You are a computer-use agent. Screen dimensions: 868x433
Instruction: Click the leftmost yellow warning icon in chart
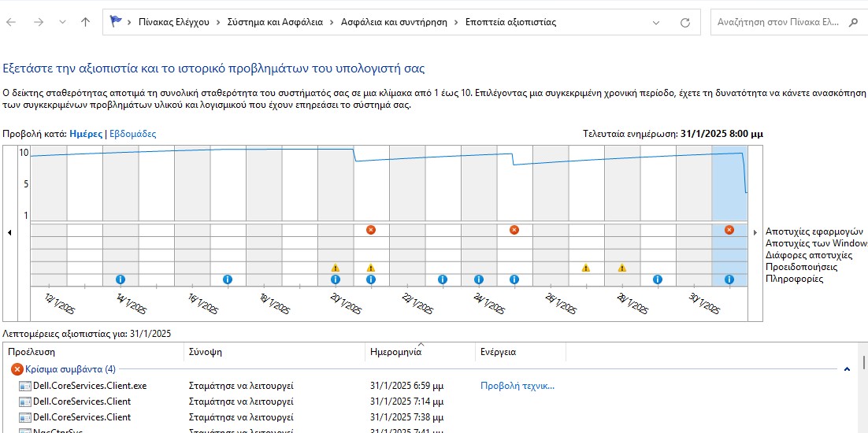(x=336, y=268)
